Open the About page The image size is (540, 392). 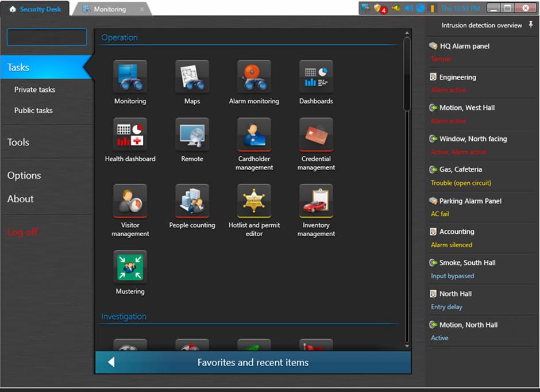[21, 199]
